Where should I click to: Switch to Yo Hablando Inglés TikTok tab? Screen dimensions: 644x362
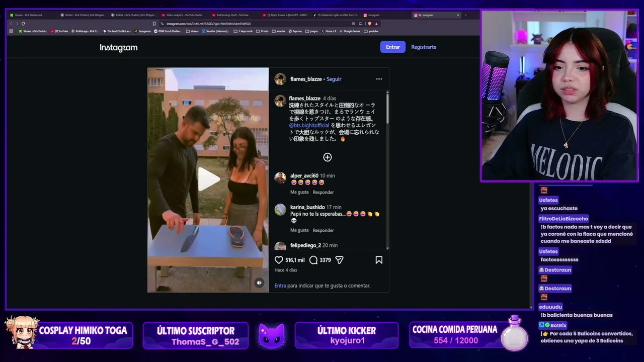pos(335,15)
